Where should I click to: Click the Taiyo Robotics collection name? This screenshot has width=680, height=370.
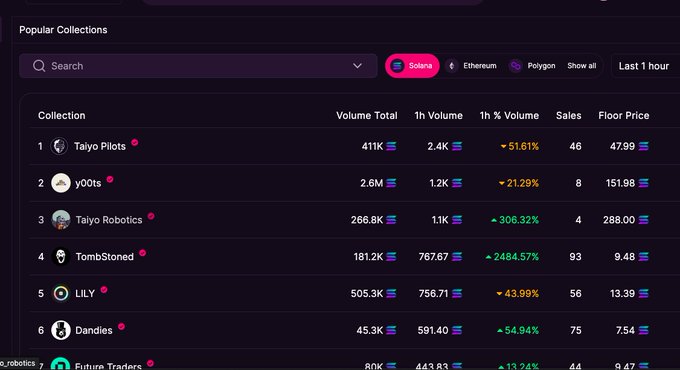[109, 220]
